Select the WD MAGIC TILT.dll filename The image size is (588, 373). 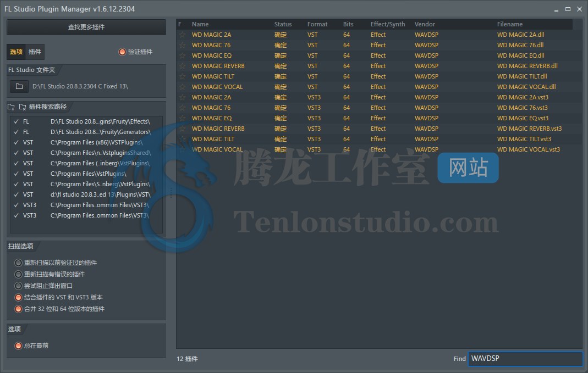[x=522, y=76]
